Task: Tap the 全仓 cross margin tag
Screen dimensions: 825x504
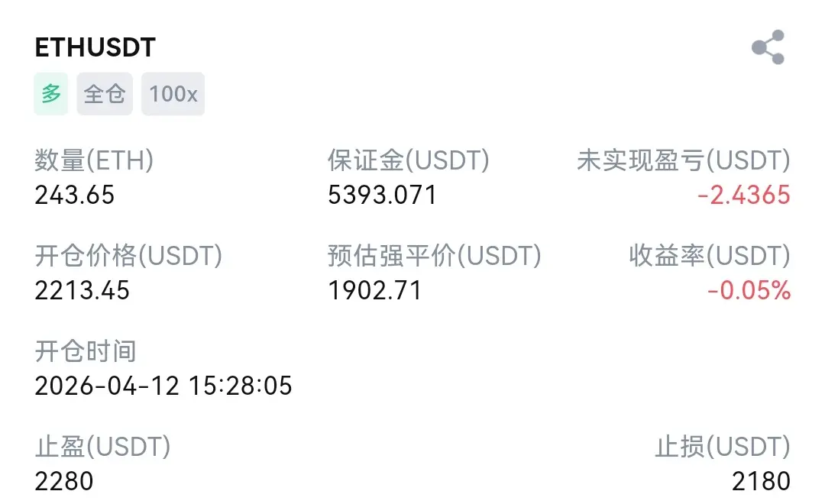Action: tap(105, 94)
